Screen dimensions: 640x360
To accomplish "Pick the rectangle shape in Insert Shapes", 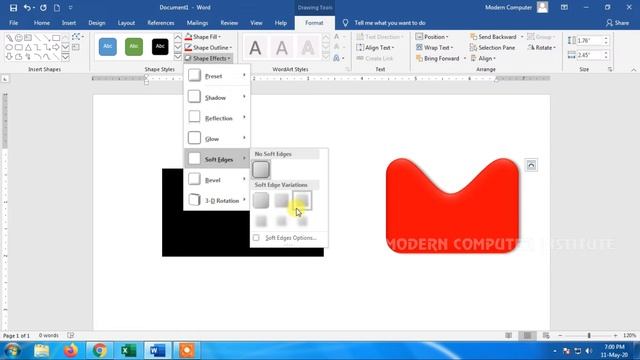I will pyautogui.click(x=56, y=38).
